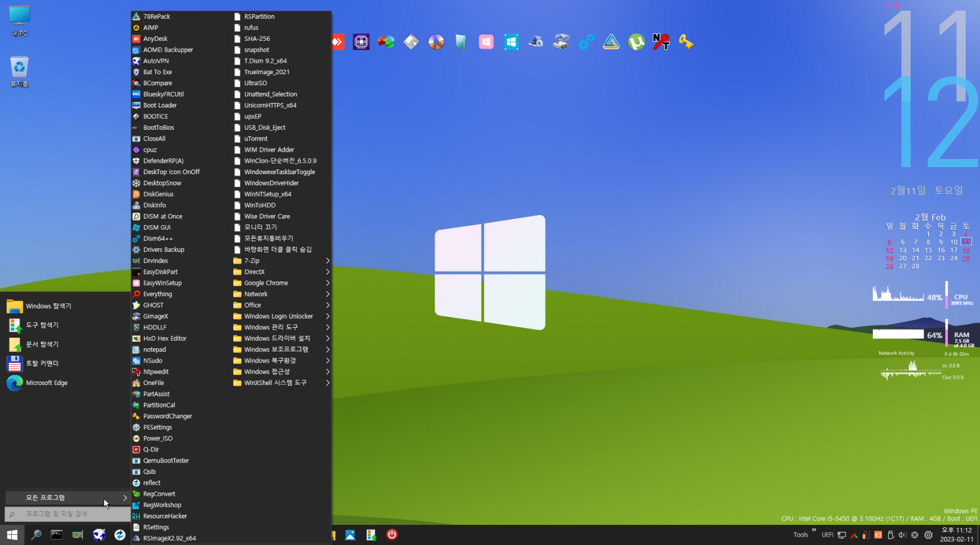Launch command prompt from taskbar
This screenshot has height=545, width=980.
click(x=57, y=535)
